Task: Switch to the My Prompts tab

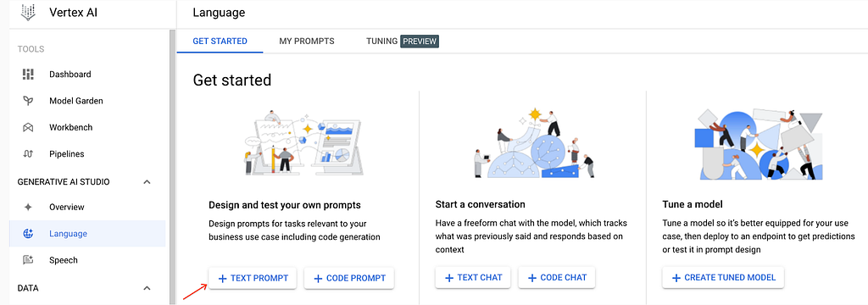Action: 307,41
